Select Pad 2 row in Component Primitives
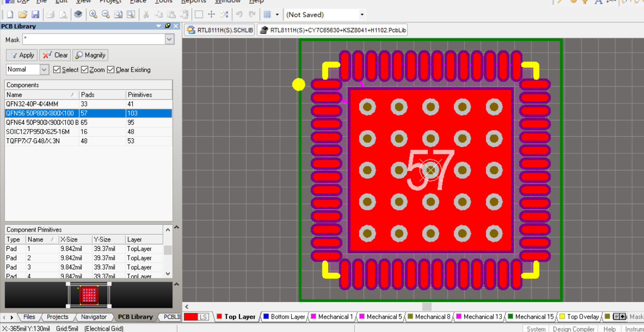Viewport: 644px width, 332px height. [84, 258]
